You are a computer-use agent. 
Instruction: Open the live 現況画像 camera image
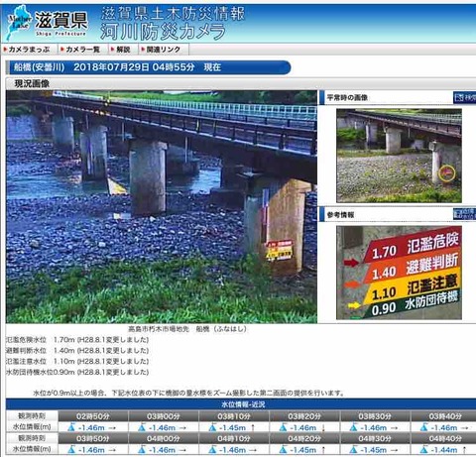point(162,206)
